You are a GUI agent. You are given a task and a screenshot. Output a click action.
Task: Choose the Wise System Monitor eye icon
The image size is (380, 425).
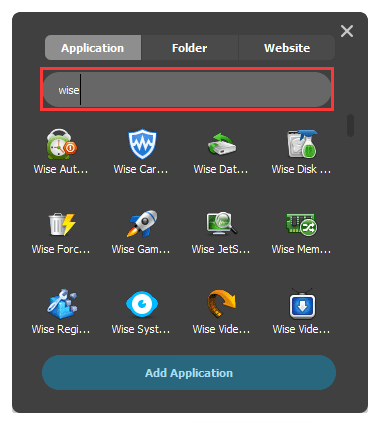(x=142, y=304)
